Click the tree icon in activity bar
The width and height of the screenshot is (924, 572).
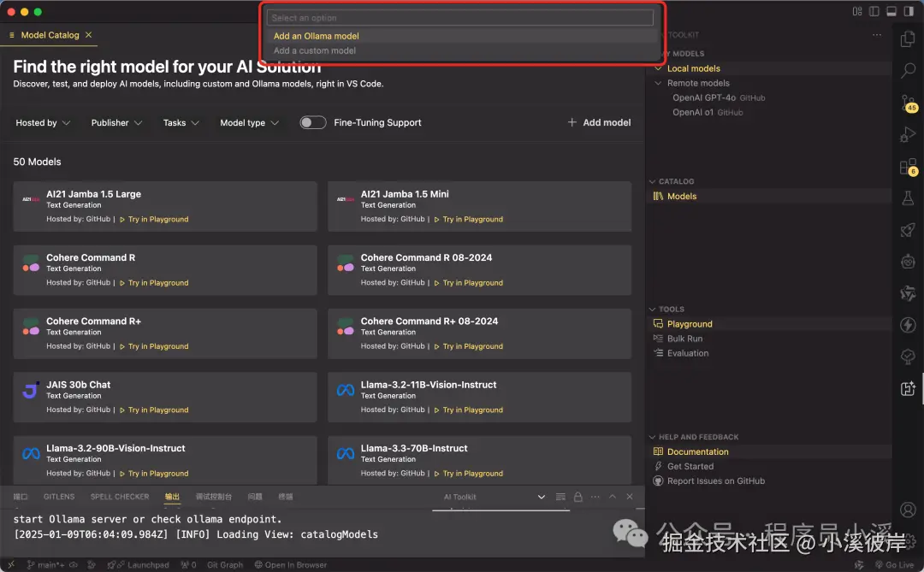click(908, 356)
